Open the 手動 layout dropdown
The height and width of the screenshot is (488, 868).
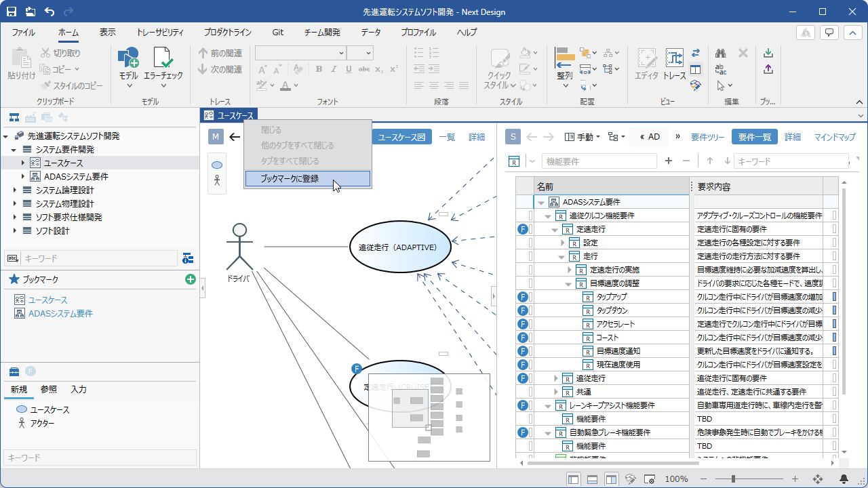click(583, 137)
